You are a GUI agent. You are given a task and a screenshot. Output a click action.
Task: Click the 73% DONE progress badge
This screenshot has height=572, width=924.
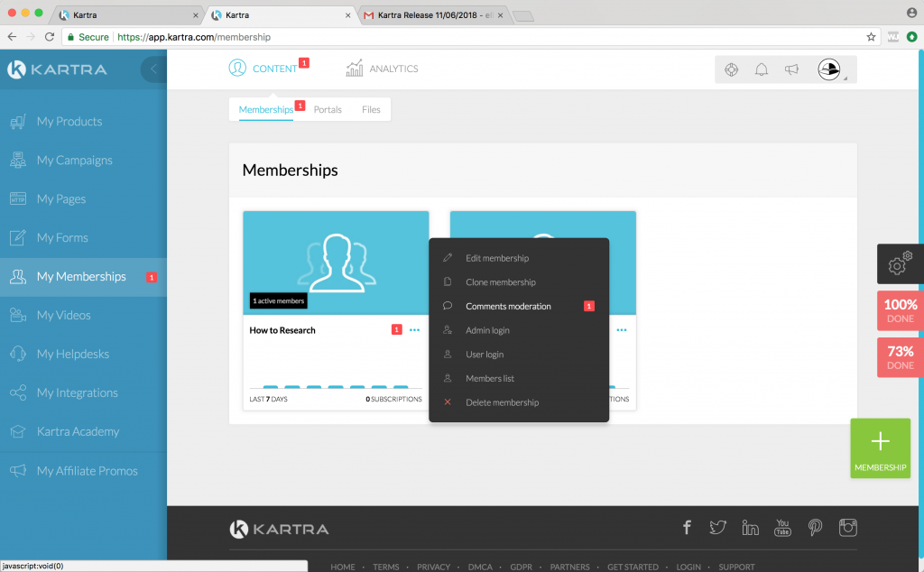[x=900, y=357]
